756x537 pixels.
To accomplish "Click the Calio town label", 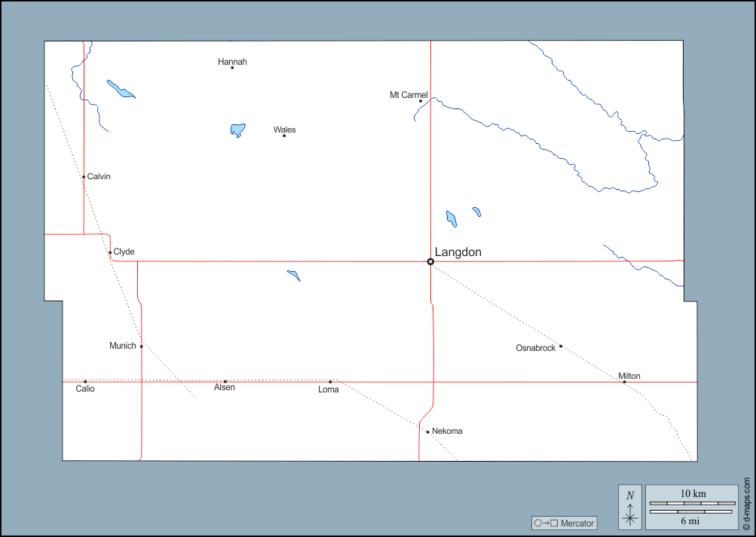I will pyautogui.click(x=85, y=389).
